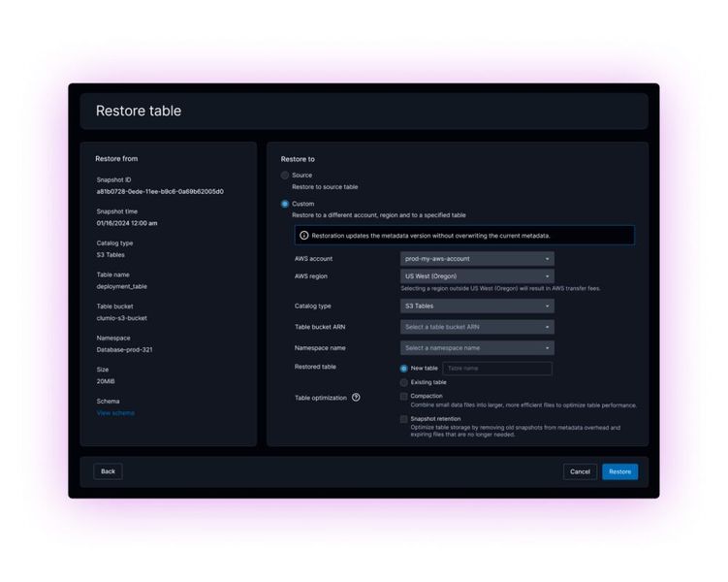
Task: Open the View schema link
Action: 115,413
